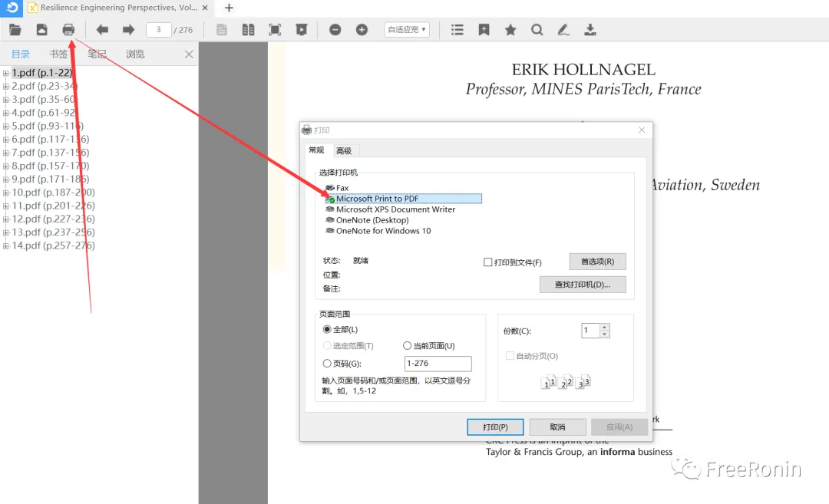This screenshot has height=504, width=829.
Task: Decrease copies with the down stepper arrow
Action: (605, 334)
